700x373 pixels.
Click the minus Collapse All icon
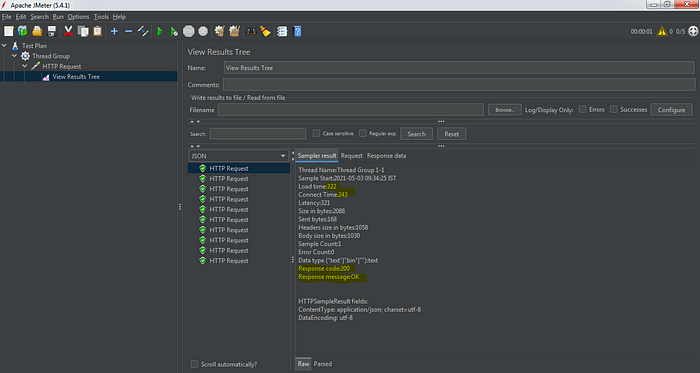coord(129,31)
